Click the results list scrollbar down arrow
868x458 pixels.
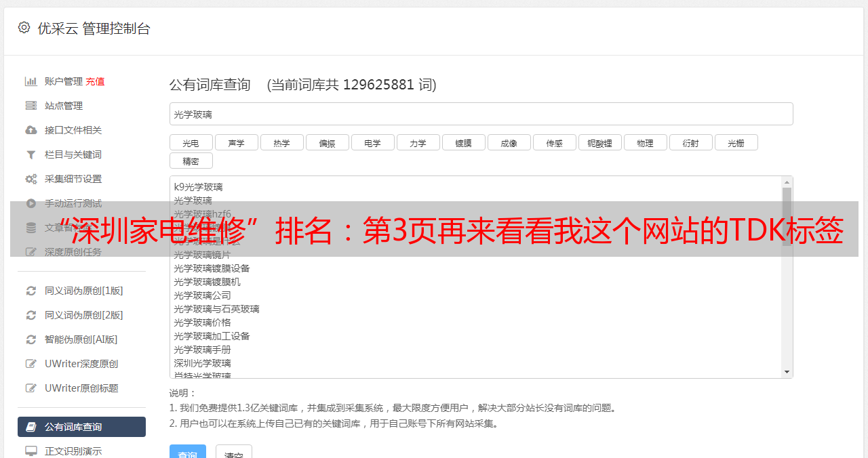click(x=787, y=372)
